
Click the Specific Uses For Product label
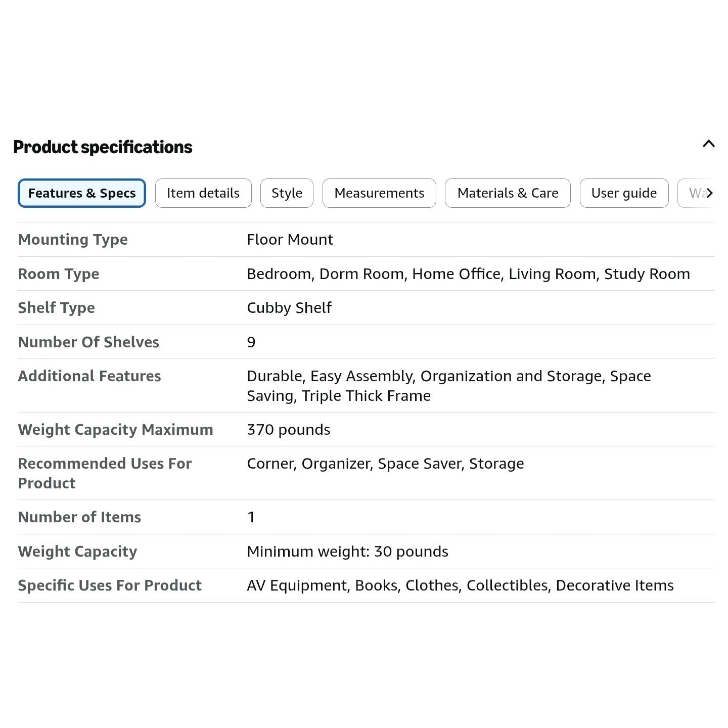click(110, 585)
